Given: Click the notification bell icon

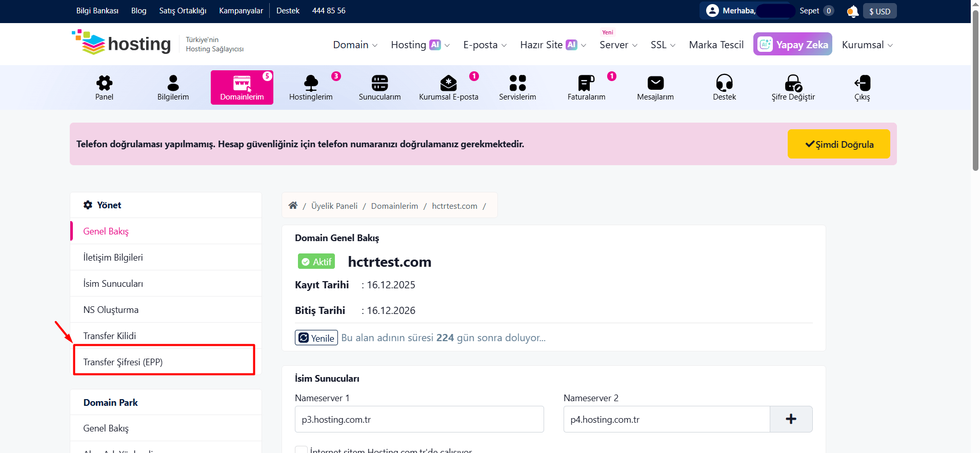Looking at the screenshot, I should coord(852,11).
